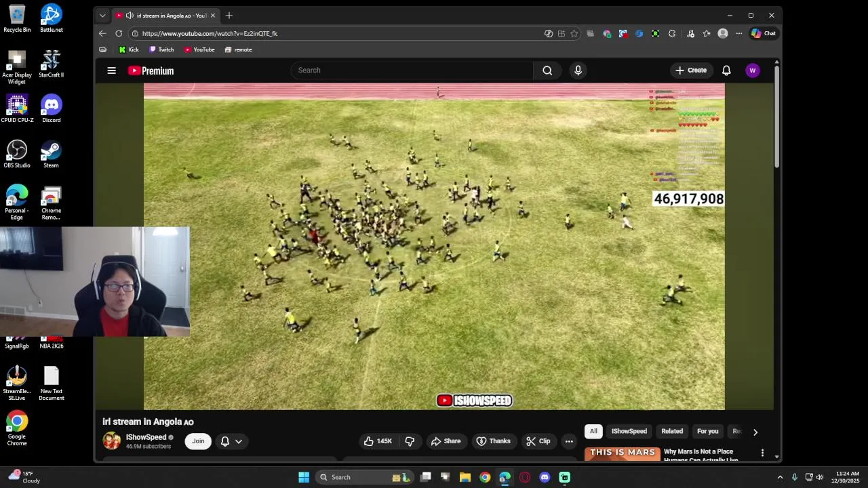Open remote bookmark in favorites bar
Image resolution: width=868 pixels, height=488 pixels.
(238, 49)
